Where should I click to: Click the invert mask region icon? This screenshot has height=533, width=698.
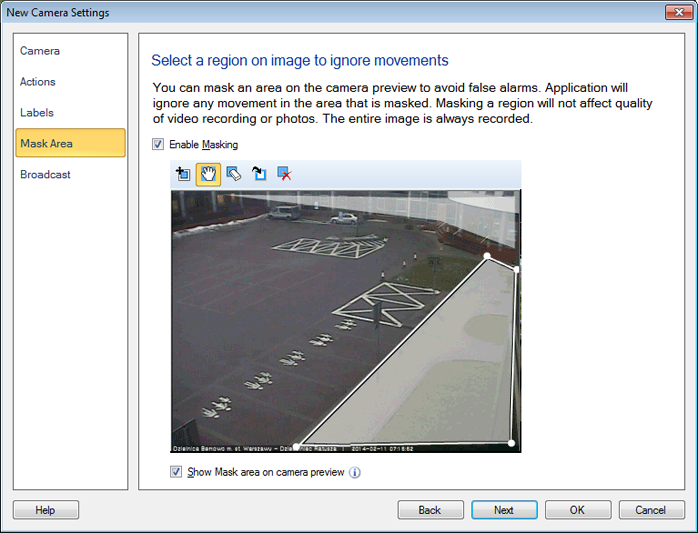coord(259,173)
